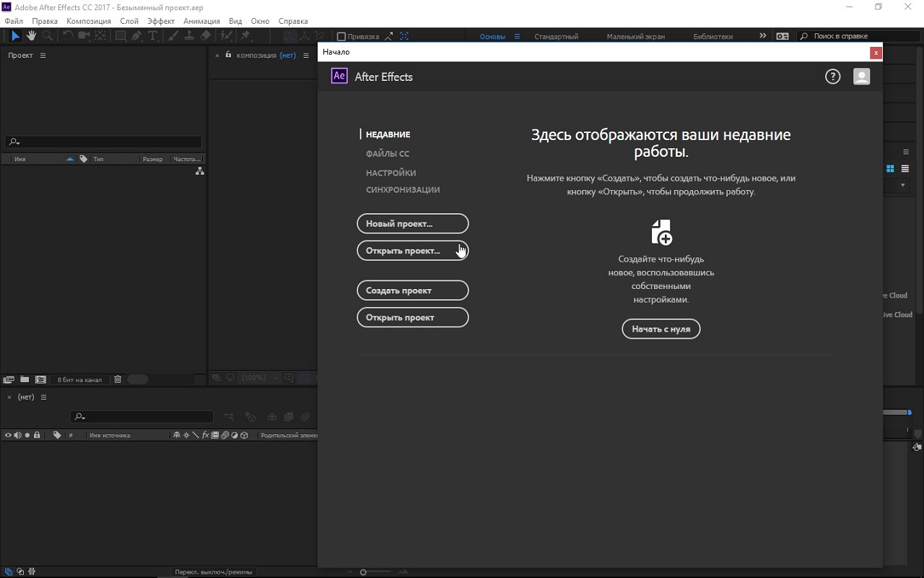Click the lock column icon in timeline
Viewport: 924px width, 578px height.
click(x=37, y=435)
